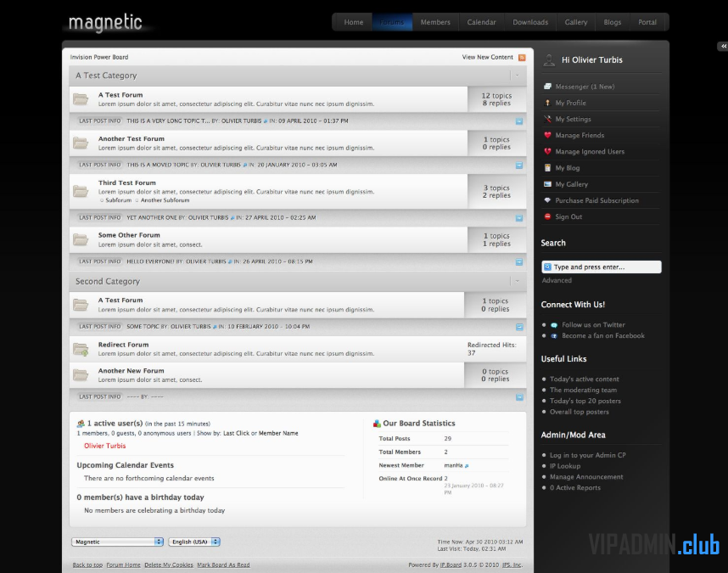Click Today's active content link
This screenshot has width=728, height=573.
[584, 379]
